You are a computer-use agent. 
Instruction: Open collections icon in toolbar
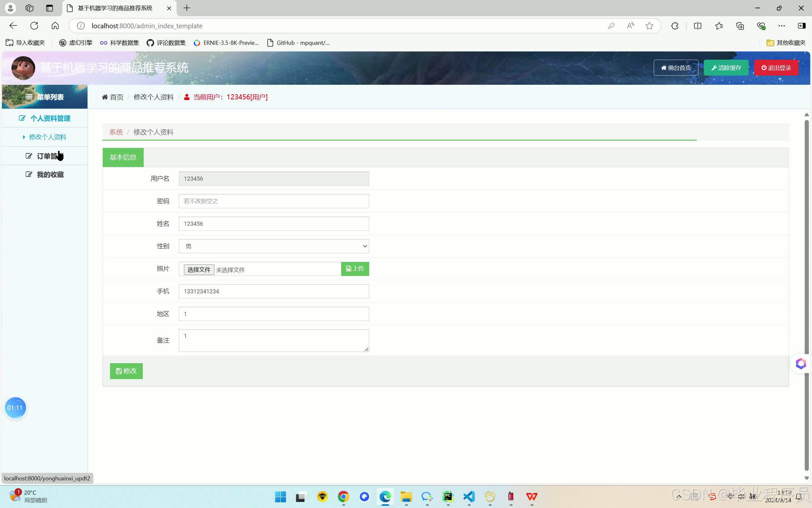(740, 26)
